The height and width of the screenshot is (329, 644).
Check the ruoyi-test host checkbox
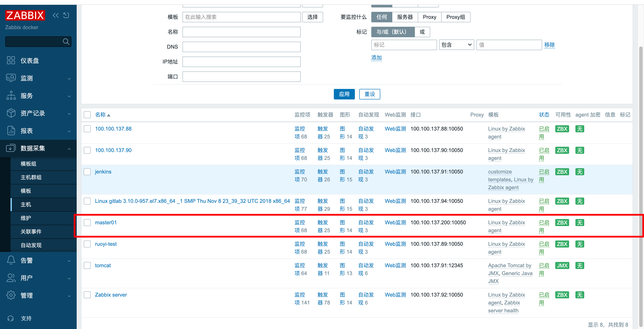pos(87,244)
